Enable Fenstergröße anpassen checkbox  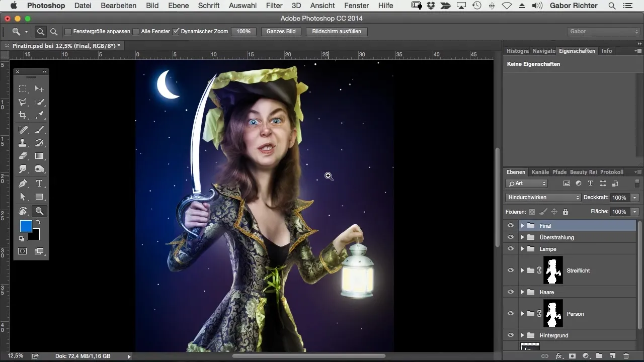68,31
